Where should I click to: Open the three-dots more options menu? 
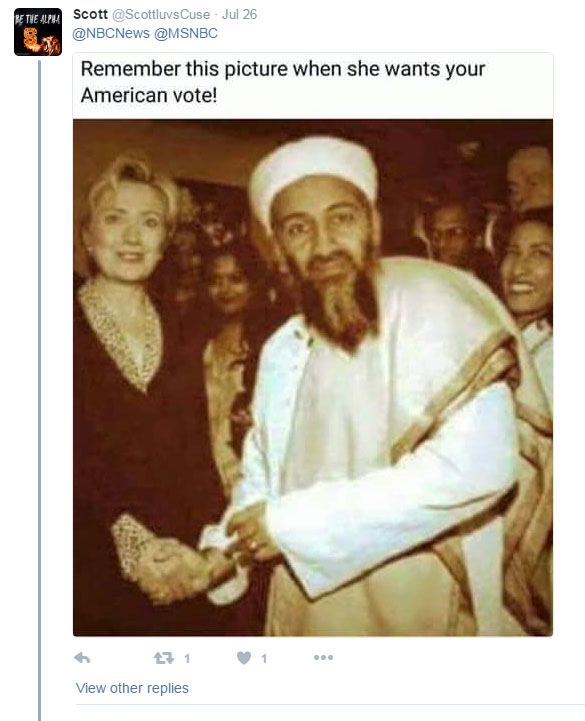[323, 658]
